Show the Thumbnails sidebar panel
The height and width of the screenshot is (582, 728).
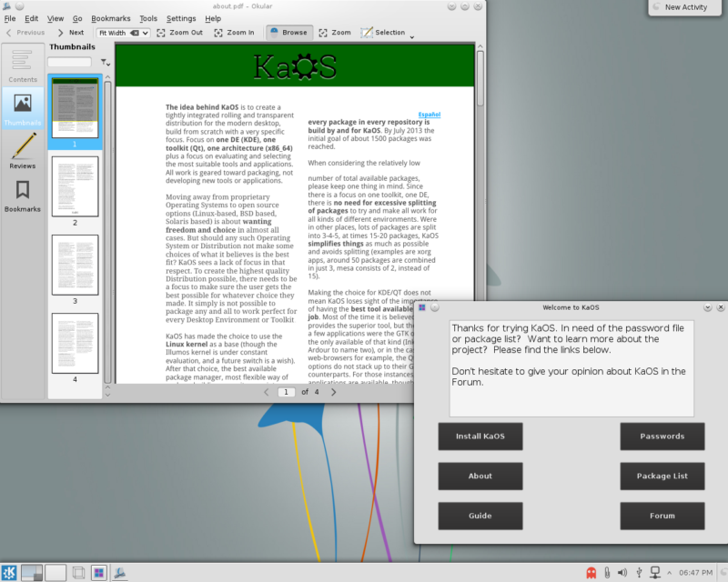pyautogui.click(x=22, y=108)
